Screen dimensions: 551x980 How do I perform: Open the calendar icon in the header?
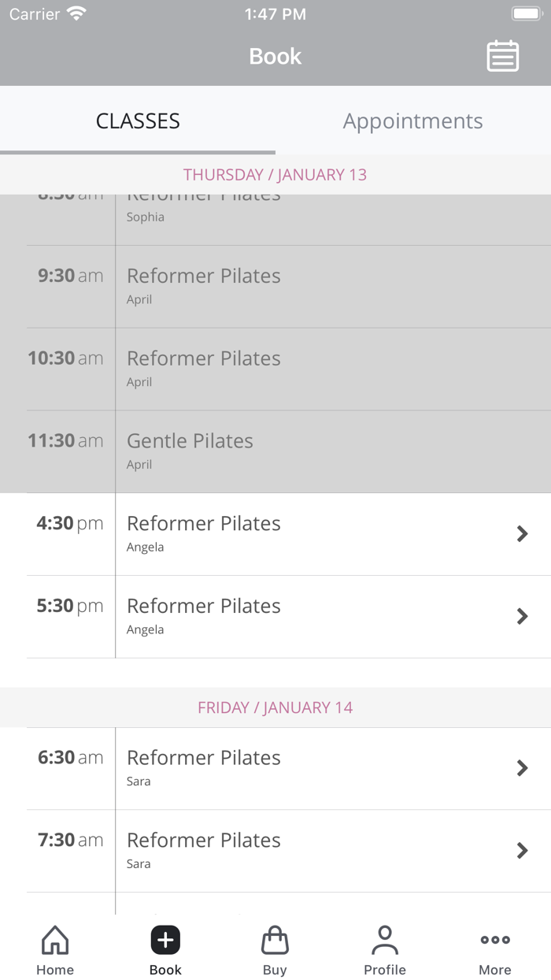tap(502, 56)
